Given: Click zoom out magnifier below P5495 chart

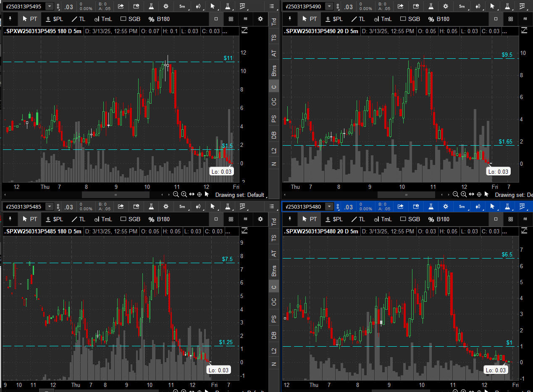Looking at the screenshot, I should pos(176,194).
